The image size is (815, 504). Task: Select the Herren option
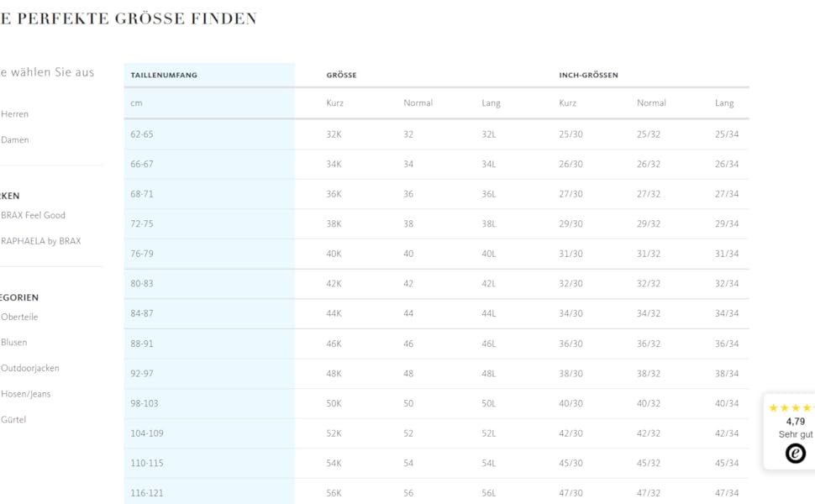coord(14,114)
